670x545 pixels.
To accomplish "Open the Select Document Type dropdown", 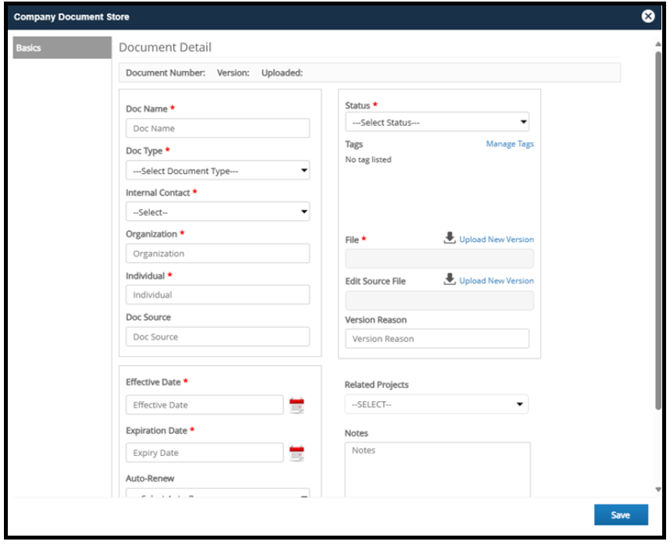I will (x=217, y=171).
